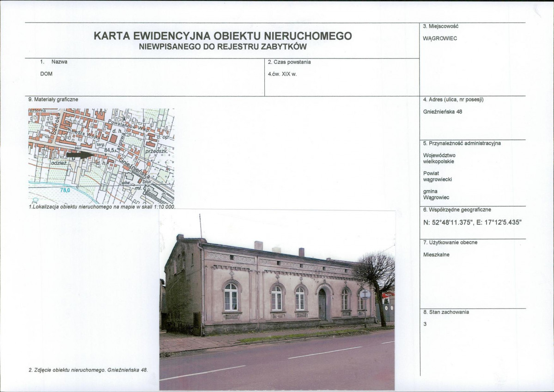Click the photo caption 'Zdjęcie obiektu nieruchomego. Gnieźnieńska 48.'
Image resolution: width=554 pixels, height=392 pixels.
coord(91,370)
